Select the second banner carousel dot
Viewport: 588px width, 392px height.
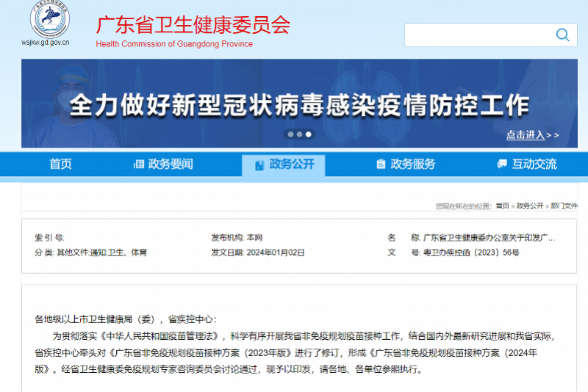point(300,134)
